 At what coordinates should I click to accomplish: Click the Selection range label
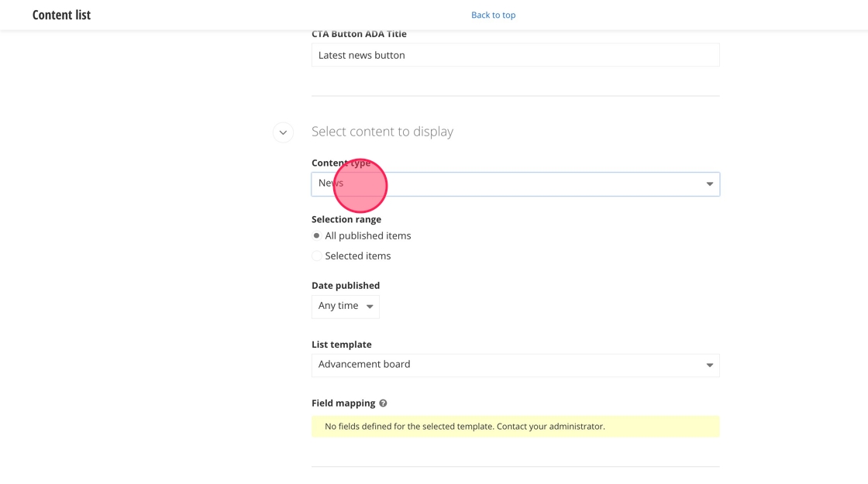346,219
